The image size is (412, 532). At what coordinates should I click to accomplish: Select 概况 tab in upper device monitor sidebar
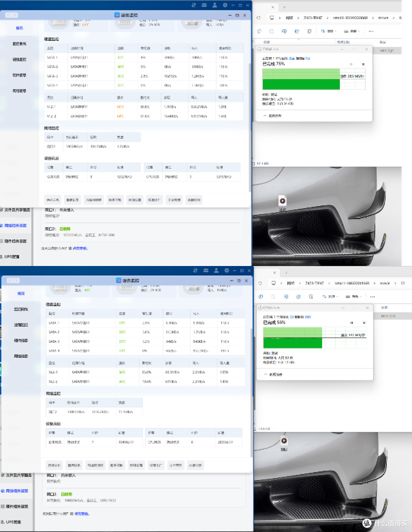pos(19,28)
